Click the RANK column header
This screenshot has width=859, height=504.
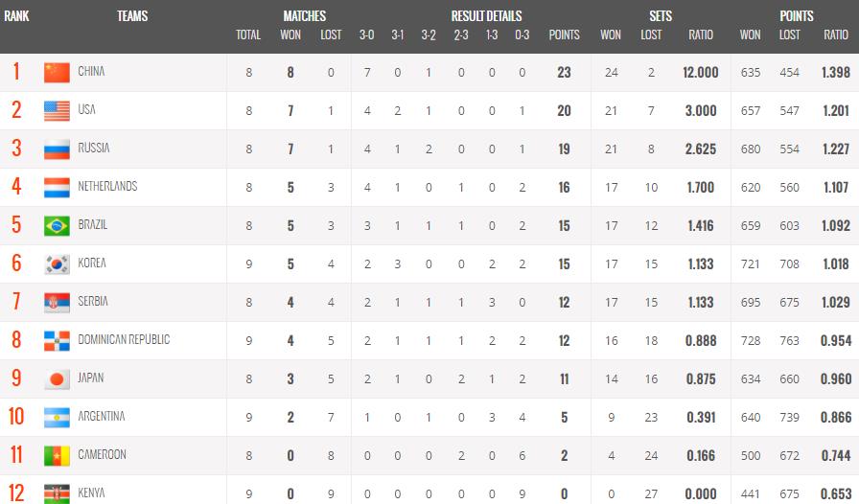[16, 16]
